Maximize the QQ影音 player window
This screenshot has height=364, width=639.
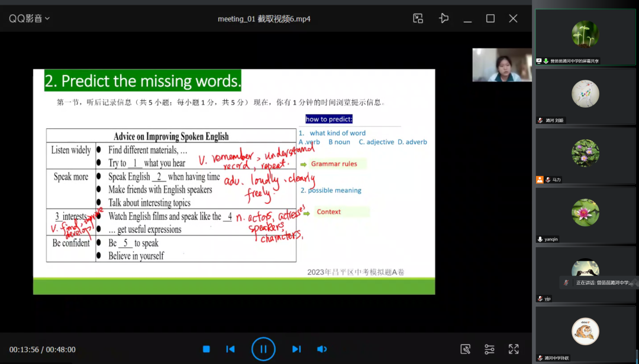(490, 18)
